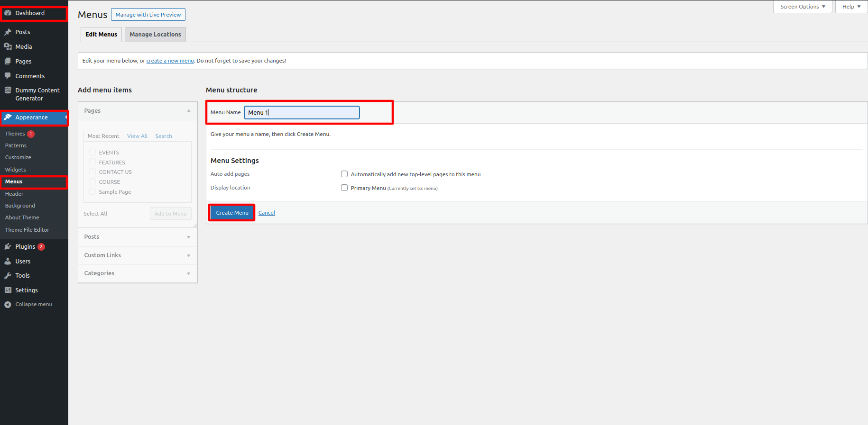Check the Sample Page checkbox
Image resolution: width=868 pixels, height=425 pixels.
coord(92,191)
